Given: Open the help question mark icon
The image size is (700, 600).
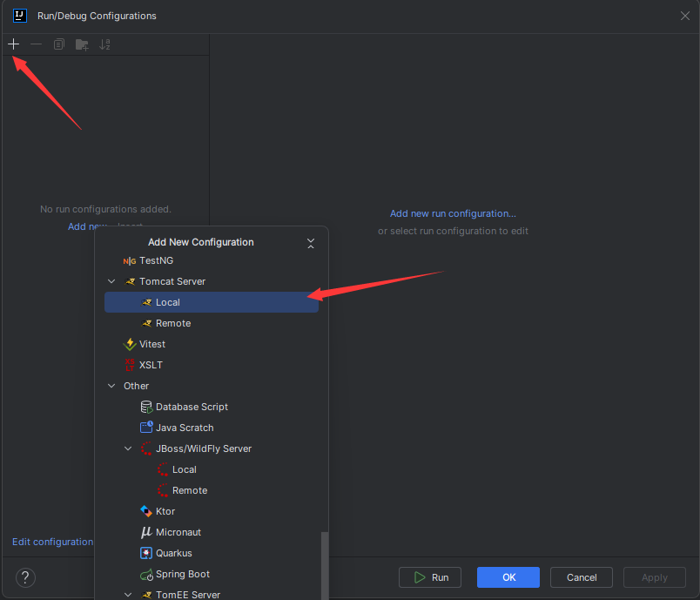Looking at the screenshot, I should [25, 577].
